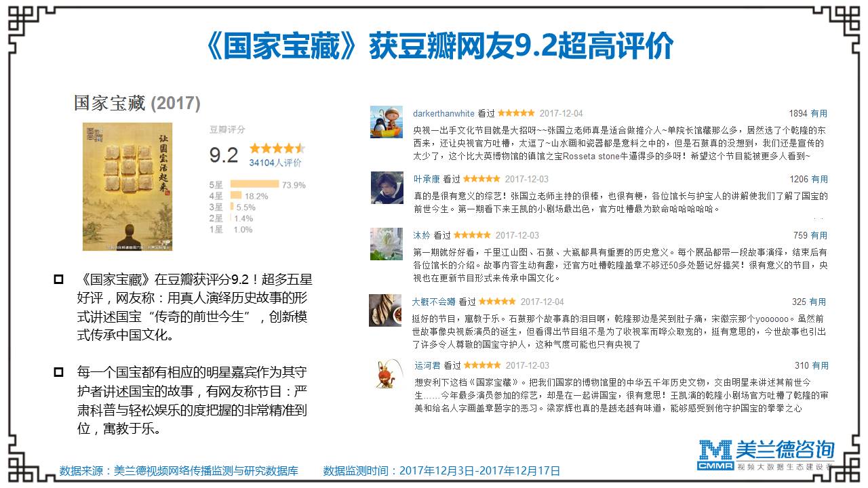Click the 5星 rating bar
Image resolution: width=868 pixels, height=488 pixels.
pyautogui.click(x=254, y=184)
